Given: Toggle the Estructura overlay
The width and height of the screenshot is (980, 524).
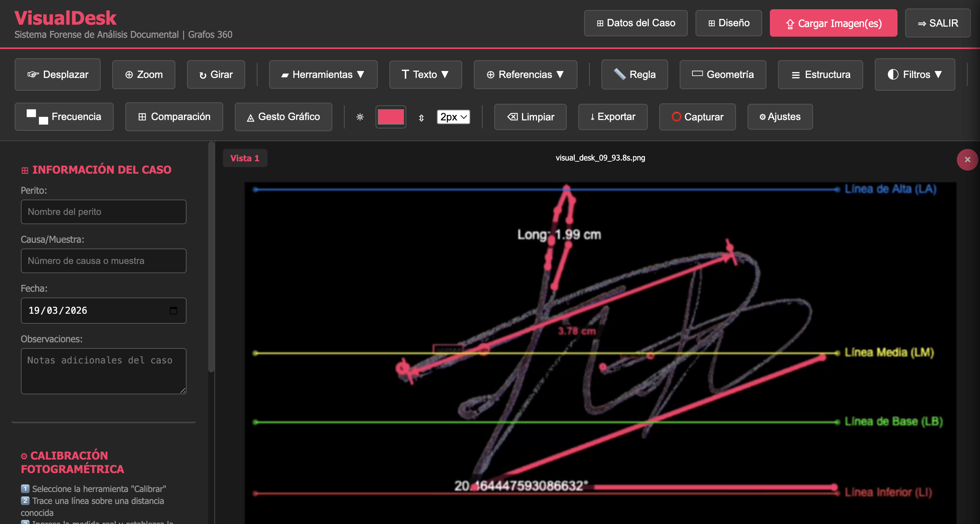Looking at the screenshot, I should [x=820, y=74].
